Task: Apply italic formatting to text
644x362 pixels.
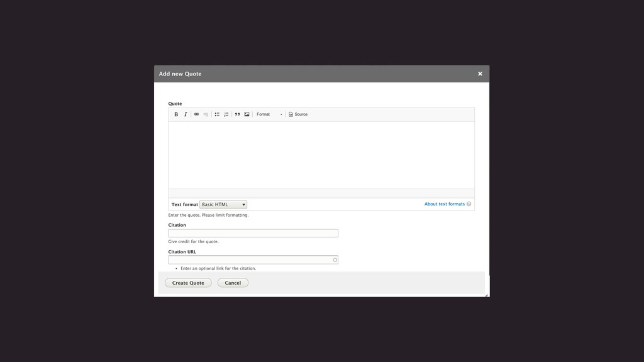Action: (x=186, y=114)
